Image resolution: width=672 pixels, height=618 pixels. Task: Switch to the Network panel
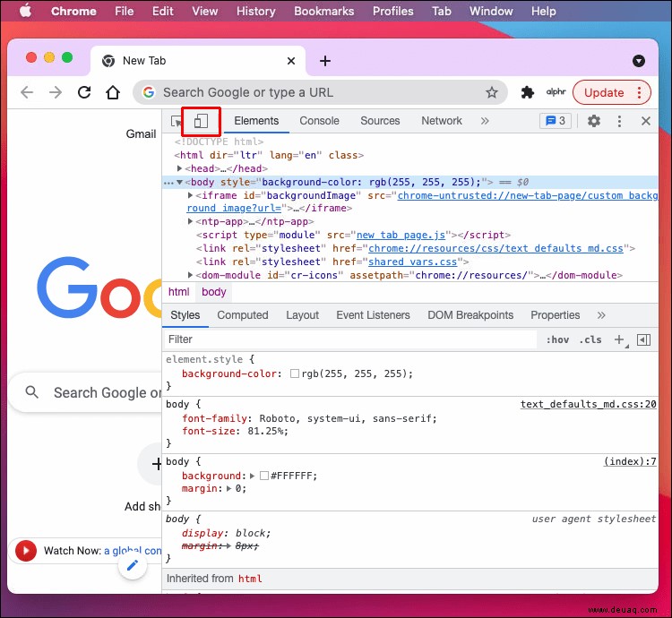442,121
